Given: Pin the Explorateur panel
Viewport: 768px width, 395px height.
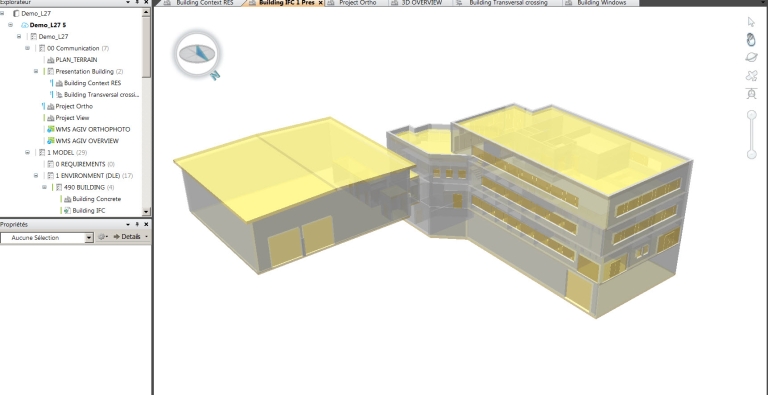Looking at the screenshot, I should 137,2.
